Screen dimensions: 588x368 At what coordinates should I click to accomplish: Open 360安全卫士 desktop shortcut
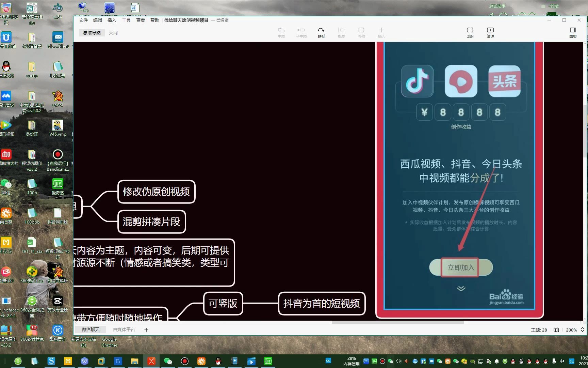tap(32, 275)
